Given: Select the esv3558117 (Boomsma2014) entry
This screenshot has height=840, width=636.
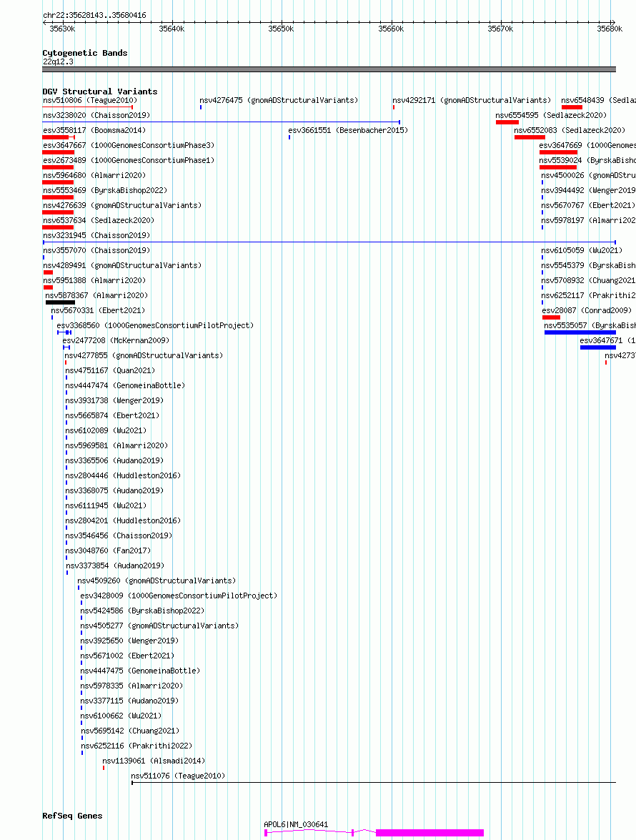Looking at the screenshot, I should pos(94,130).
